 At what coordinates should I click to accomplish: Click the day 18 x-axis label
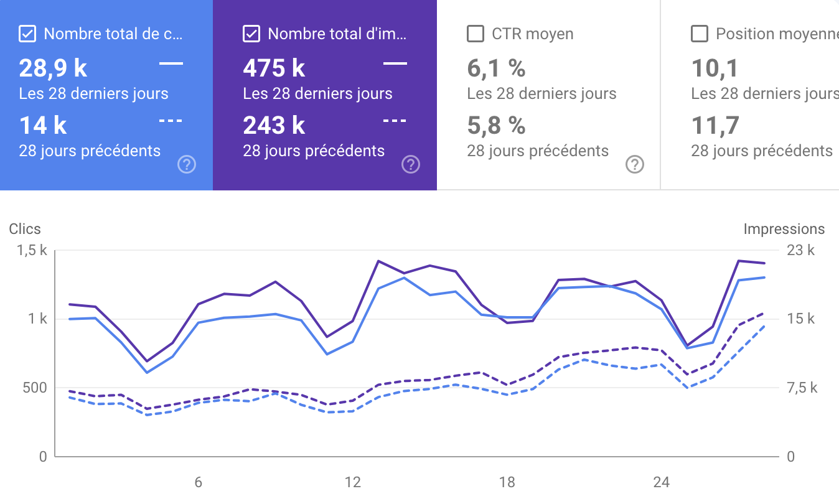click(x=507, y=482)
